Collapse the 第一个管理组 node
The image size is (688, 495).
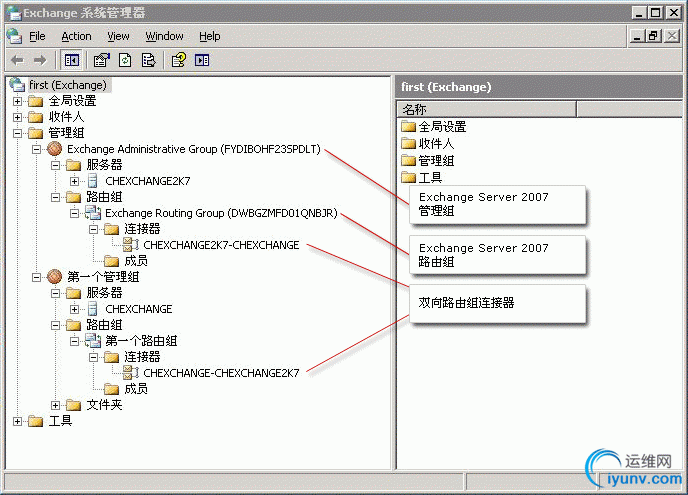(x=36, y=277)
